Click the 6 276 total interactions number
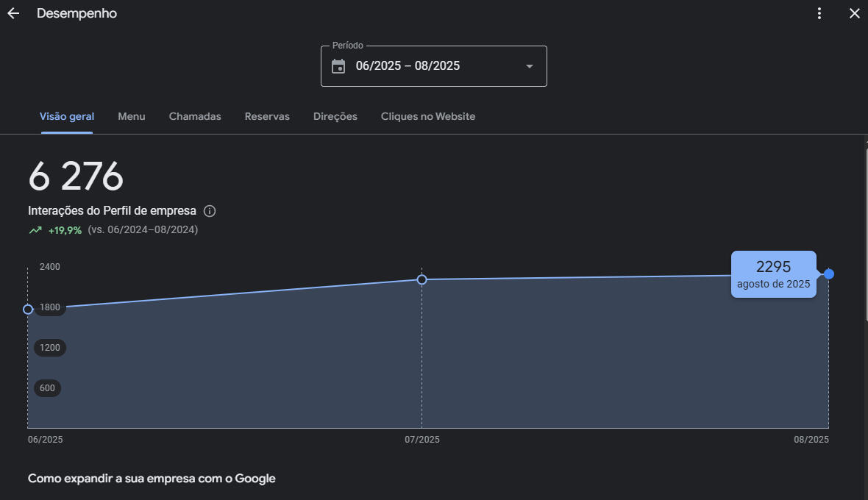This screenshot has width=868, height=500. (76, 177)
